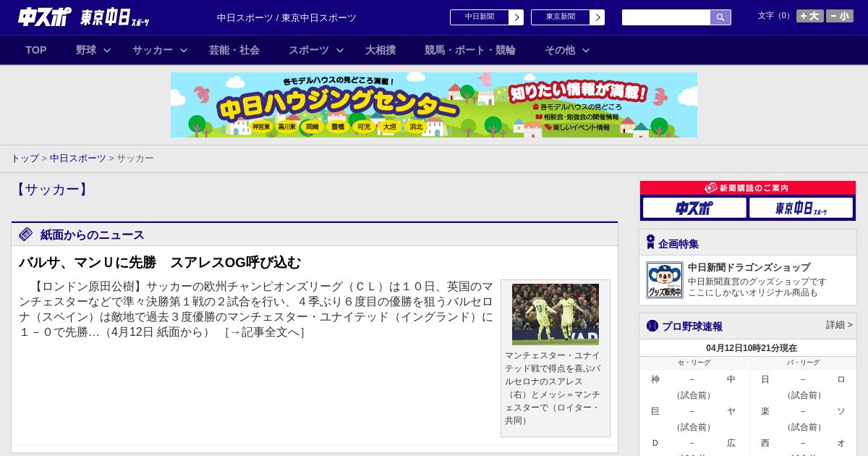Click the 【サッカー】 page heading

coord(51,190)
